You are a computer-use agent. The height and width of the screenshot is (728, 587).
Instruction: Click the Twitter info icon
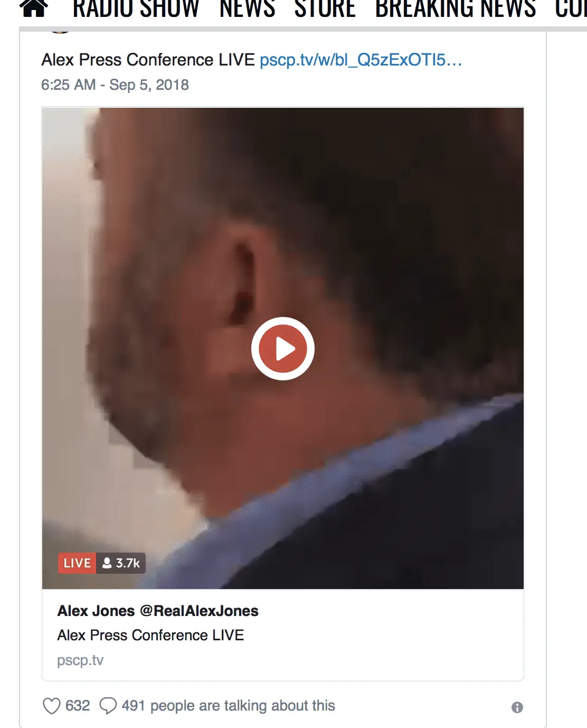coord(517,707)
